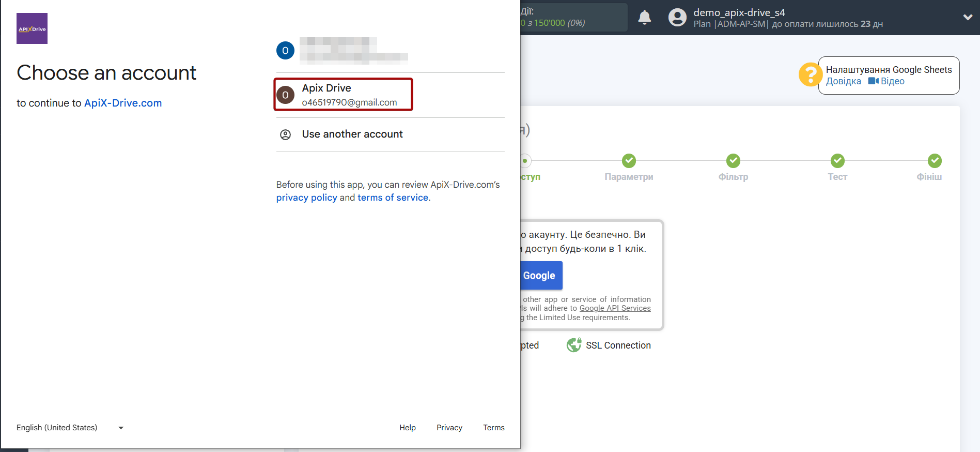980x452 pixels.
Task: Click the Use another account person icon
Action: coord(285,134)
